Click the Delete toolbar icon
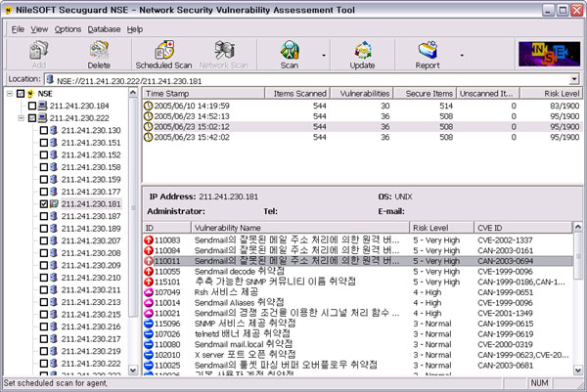 pos(98,51)
